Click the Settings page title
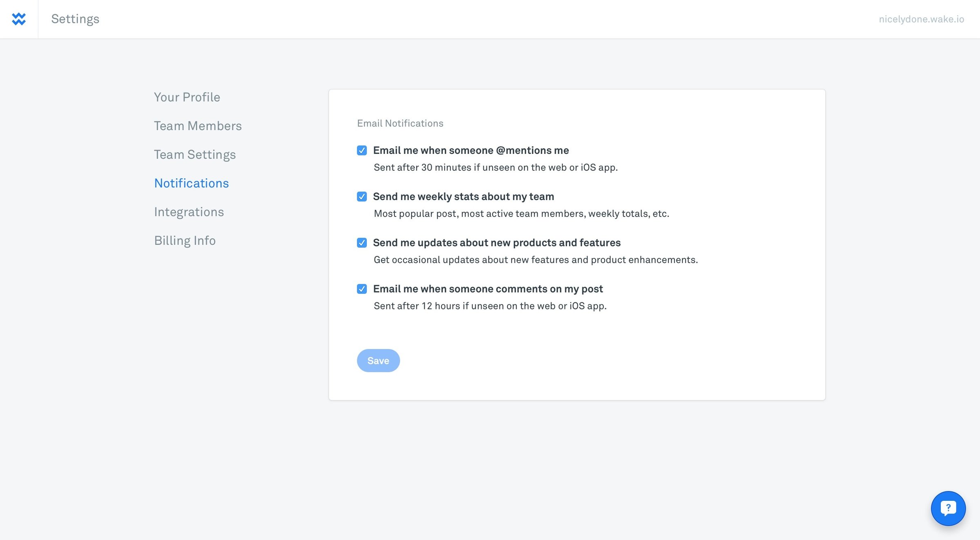Viewport: 980px width, 540px height. coord(75,19)
